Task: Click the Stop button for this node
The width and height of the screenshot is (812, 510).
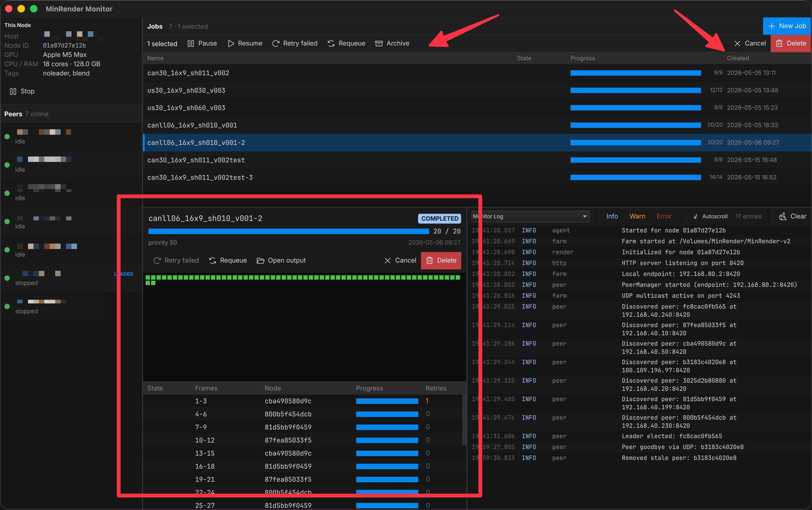Action: [22, 91]
